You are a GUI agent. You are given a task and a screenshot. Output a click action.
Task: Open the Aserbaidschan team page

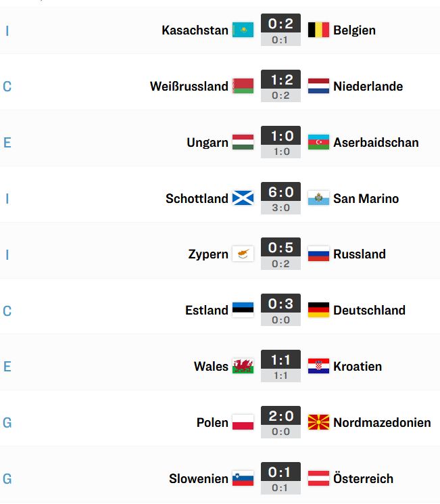[x=376, y=142]
